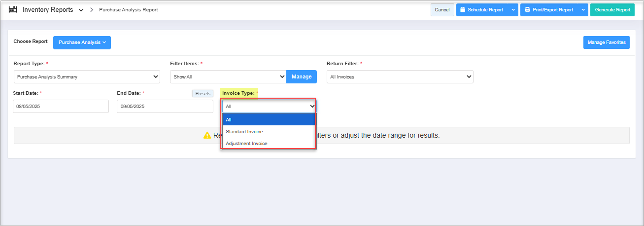Viewport: 644px width, 226px height.
Task: Click into the Start Date field
Action: (x=61, y=106)
